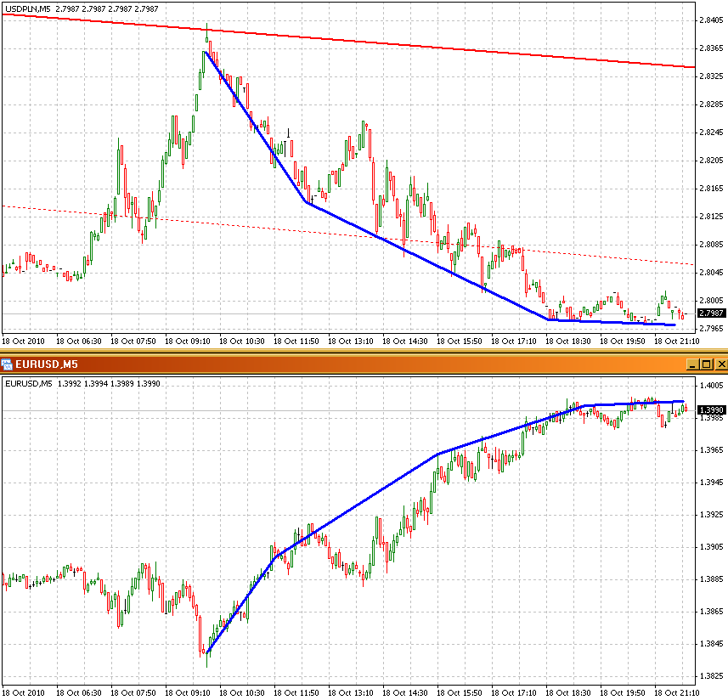This screenshot has width=728, height=700.
Task: Click '18 Oct 15:50' on EURUSD time axis
Action: tap(460, 693)
